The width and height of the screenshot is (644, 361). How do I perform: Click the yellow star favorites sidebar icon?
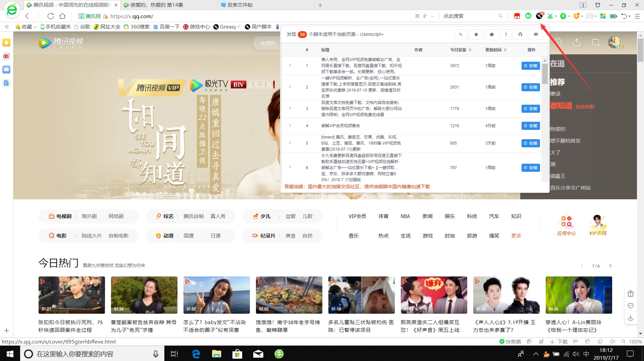pyautogui.click(x=6, y=43)
